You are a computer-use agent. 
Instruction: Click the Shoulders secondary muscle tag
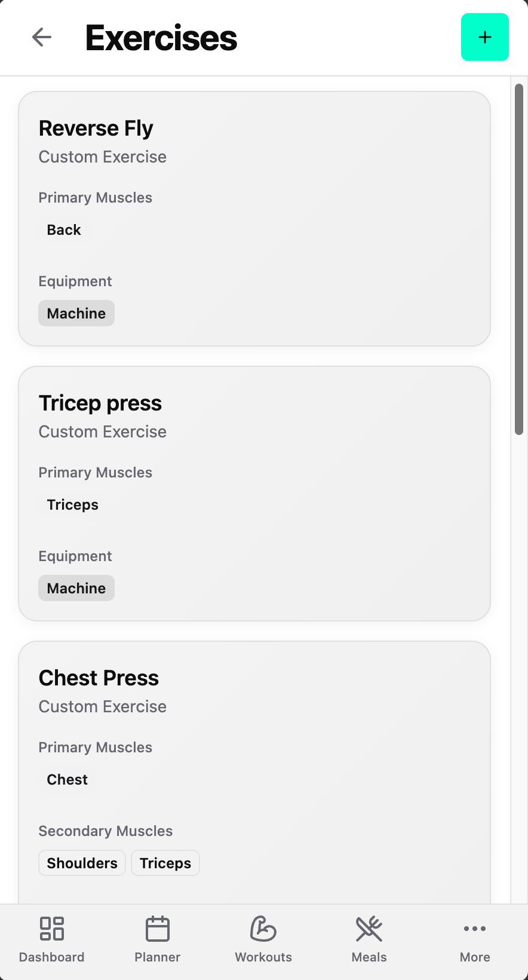coord(82,863)
